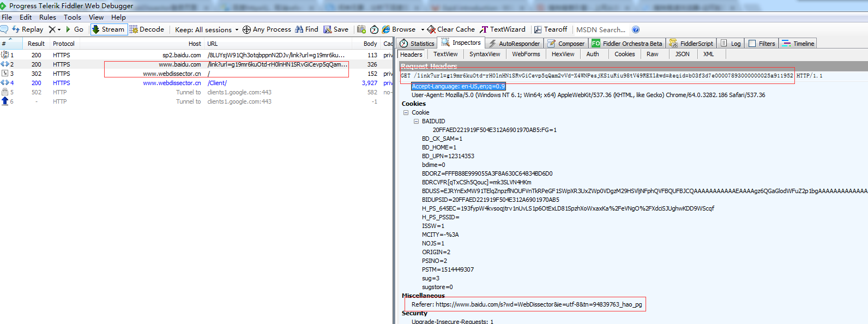868x324 pixels.
Task: Select session 5 tunnel with 502 result
Action: tap(196, 92)
